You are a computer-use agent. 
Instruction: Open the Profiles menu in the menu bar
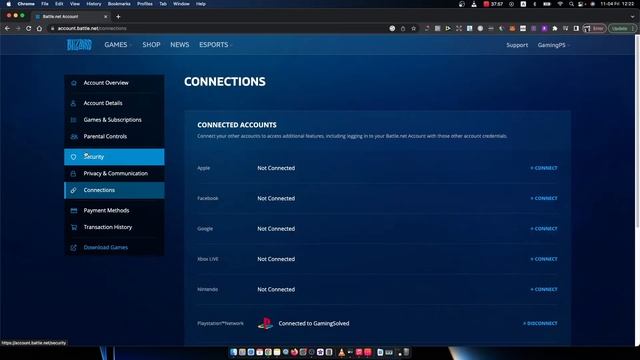[x=145, y=4]
